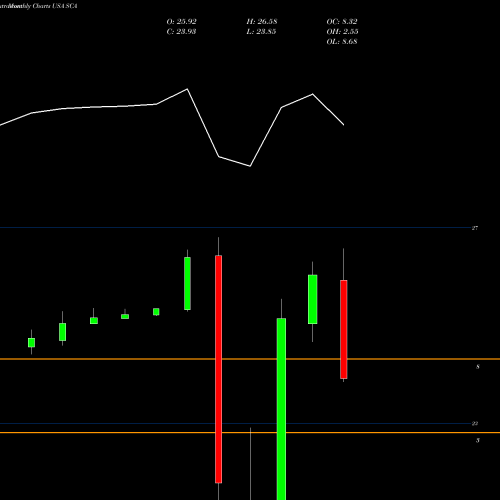Click the 'OH: 2.55' reading
The height and width of the screenshot is (500, 500).
[x=342, y=32]
